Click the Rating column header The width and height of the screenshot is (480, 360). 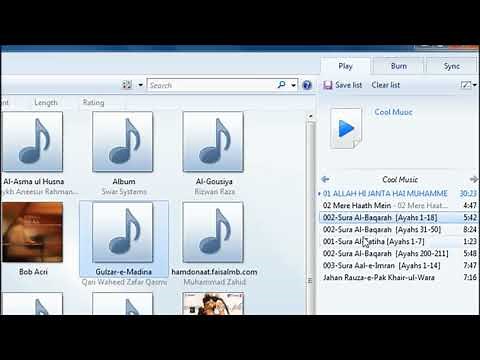coord(93,103)
